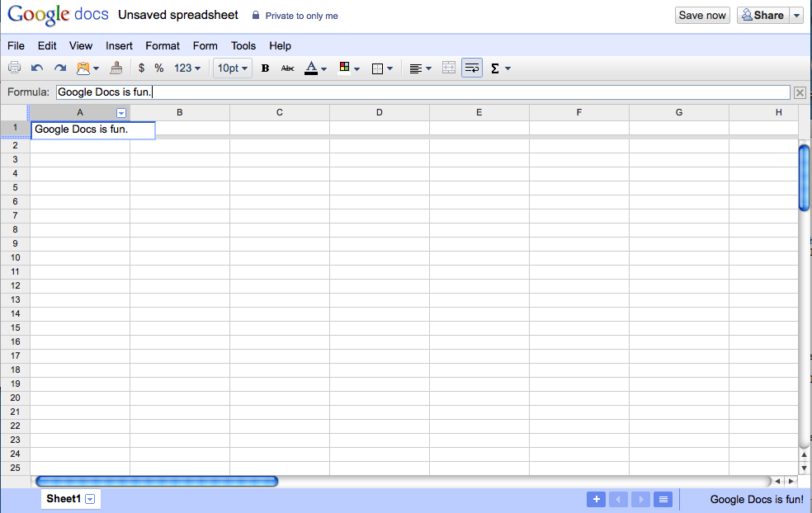The width and height of the screenshot is (812, 513).
Task: Apply strikethrough with the Abc icon
Action: click(287, 68)
